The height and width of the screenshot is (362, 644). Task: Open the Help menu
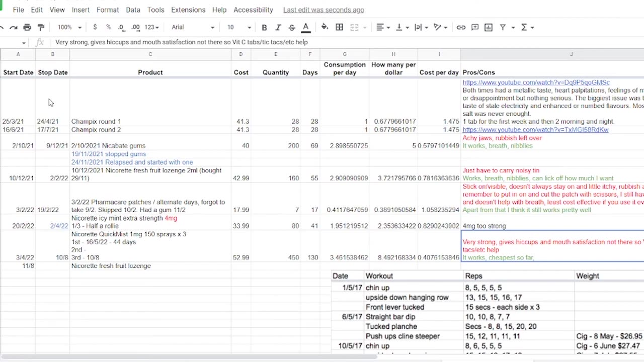coord(219,10)
